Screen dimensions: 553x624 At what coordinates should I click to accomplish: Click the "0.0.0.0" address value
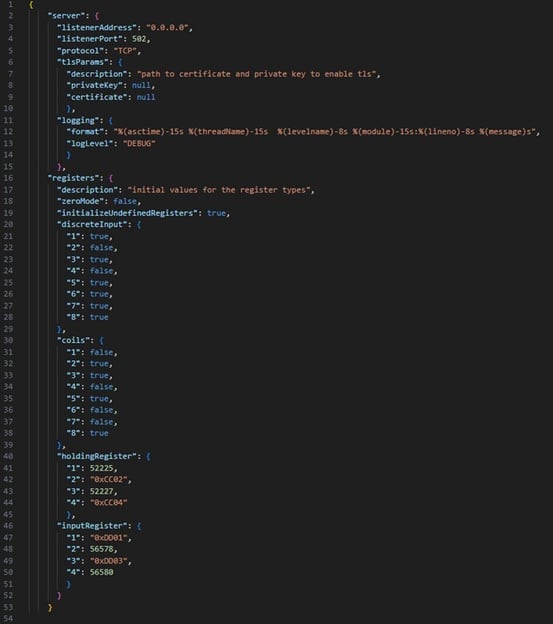click(167, 27)
